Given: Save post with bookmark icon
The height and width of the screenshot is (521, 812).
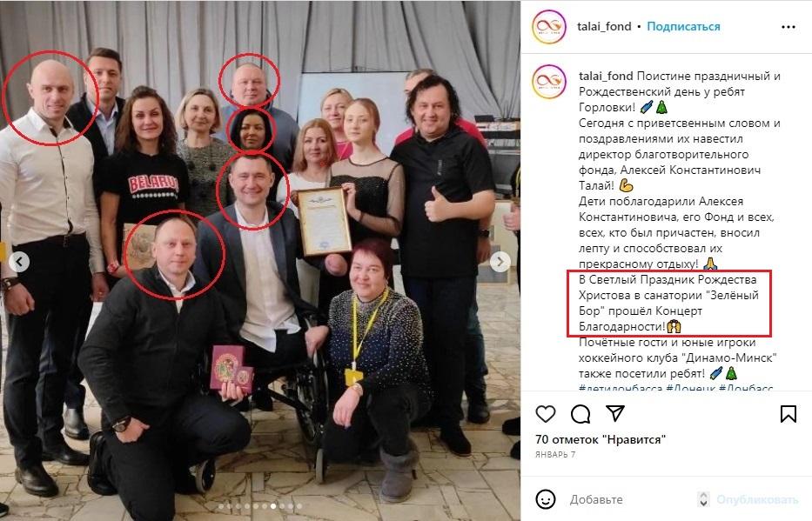Looking at the screenshot, I should click(789, 414).
